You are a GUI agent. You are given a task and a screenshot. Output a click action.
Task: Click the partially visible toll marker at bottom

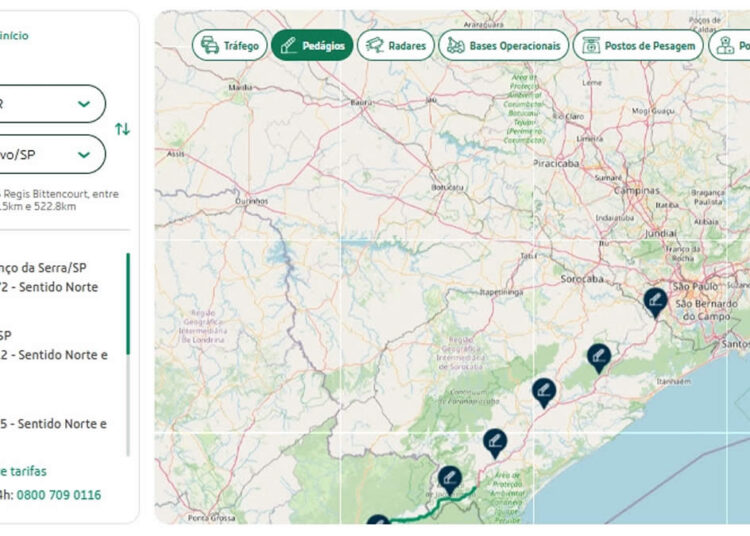(377, 524)
